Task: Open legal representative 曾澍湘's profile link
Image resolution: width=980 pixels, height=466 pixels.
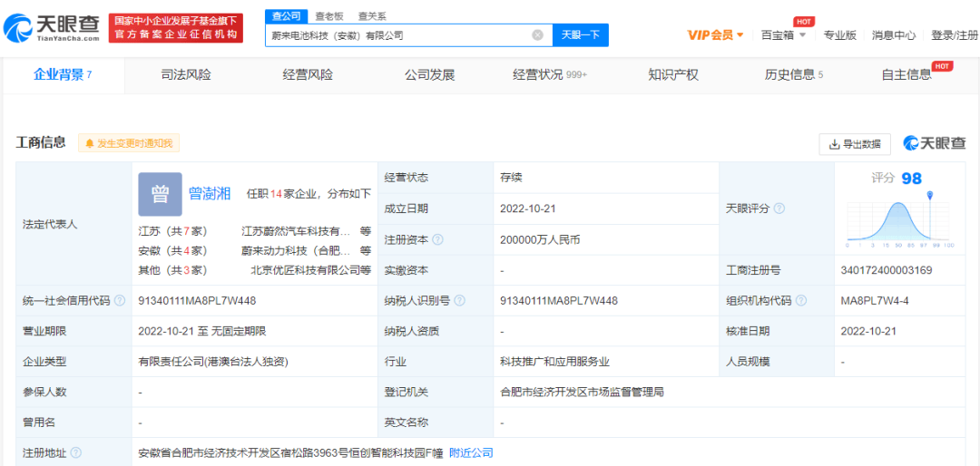Action: 210,194
